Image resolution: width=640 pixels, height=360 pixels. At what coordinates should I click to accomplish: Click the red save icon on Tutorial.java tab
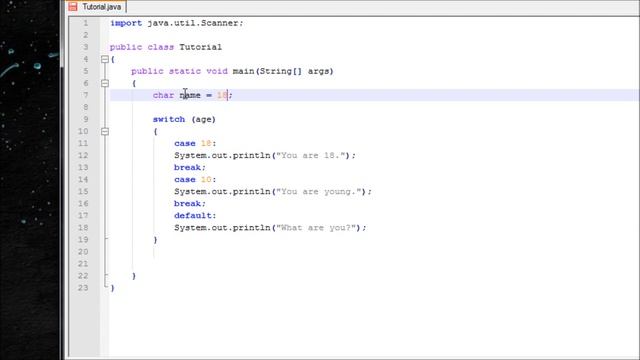(x=73, y=7)
